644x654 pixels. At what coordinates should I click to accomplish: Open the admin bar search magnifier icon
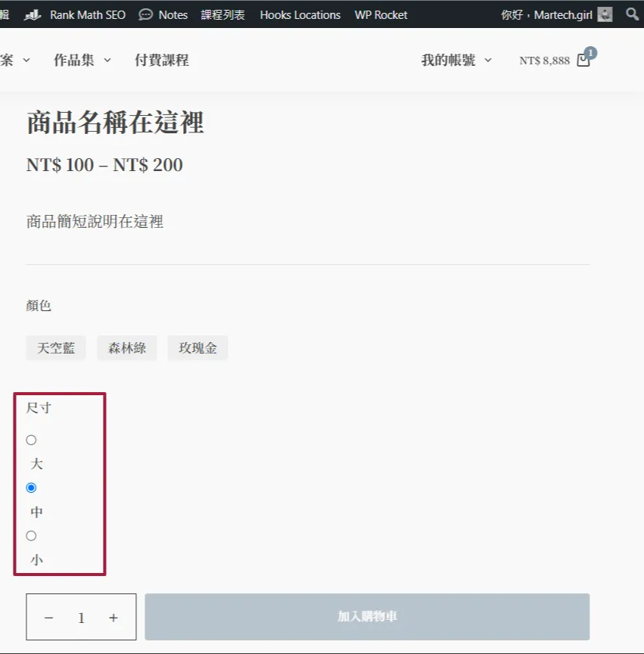(x=633, y=14)
